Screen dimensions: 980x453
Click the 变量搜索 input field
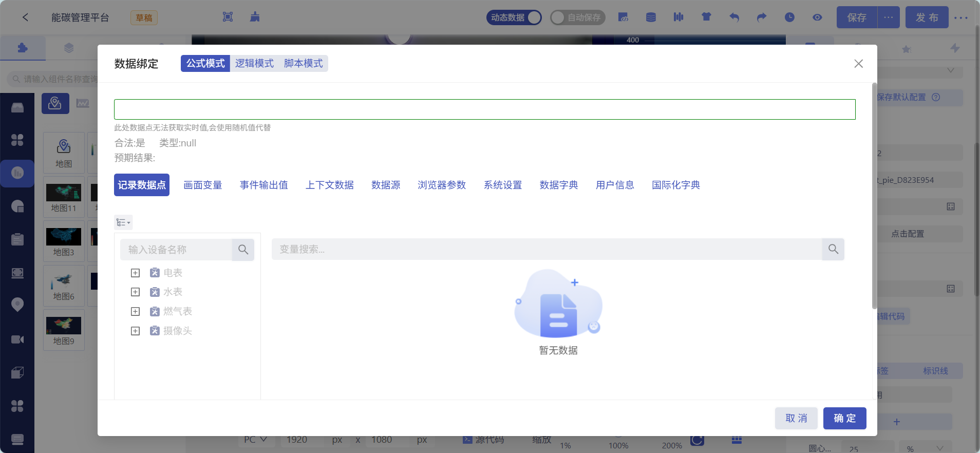coord(547,249)
